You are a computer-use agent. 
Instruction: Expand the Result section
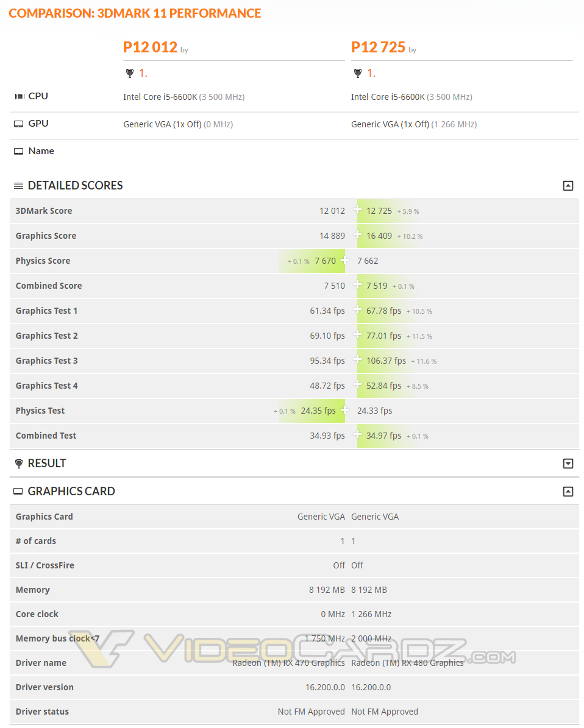568,464
